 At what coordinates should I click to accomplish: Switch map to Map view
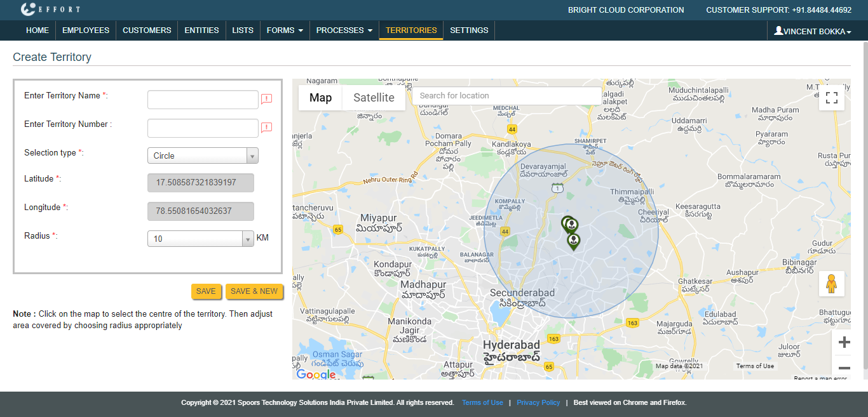click(320, 98)
